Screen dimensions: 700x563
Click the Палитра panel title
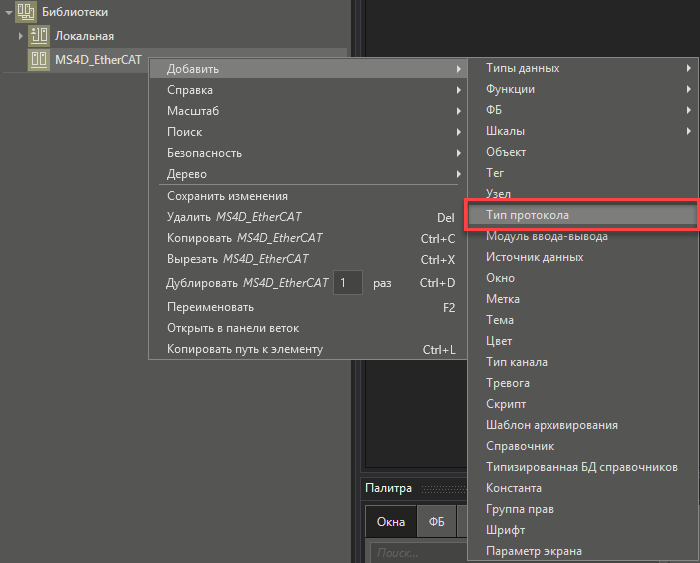(388, 488)
